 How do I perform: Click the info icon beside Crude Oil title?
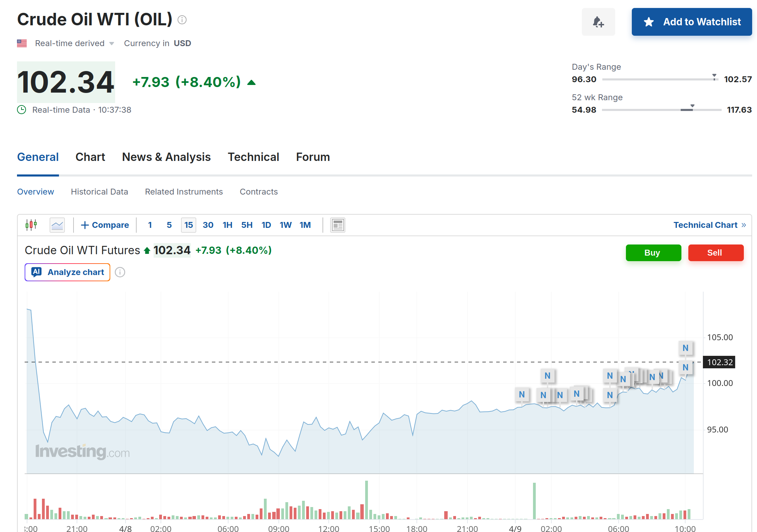182,20
